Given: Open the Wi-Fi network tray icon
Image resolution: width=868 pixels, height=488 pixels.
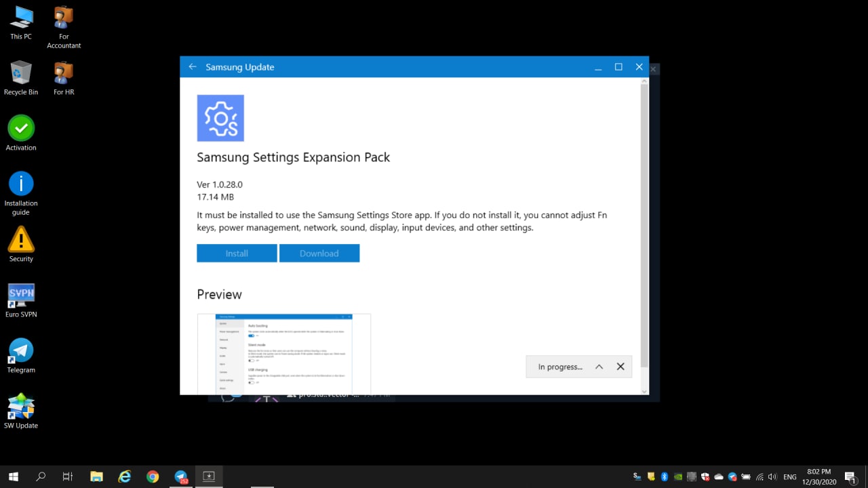Looking at the screenshot, I should 759,476.
